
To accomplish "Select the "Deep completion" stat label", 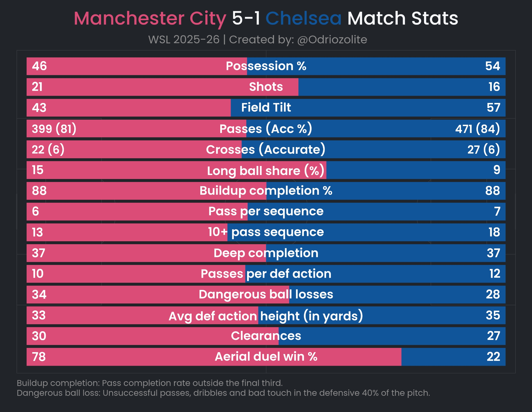I will (x=266, y=253).
